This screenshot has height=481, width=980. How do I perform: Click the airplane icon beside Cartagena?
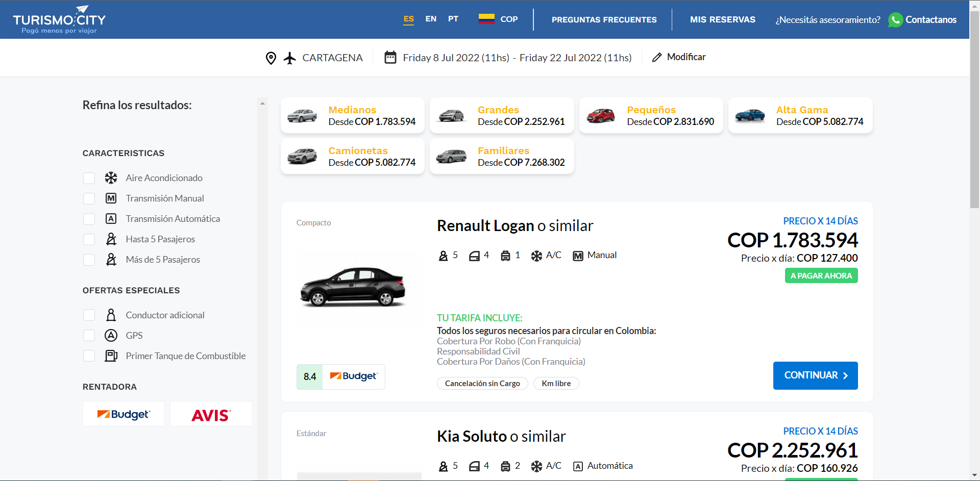(290, 58)
